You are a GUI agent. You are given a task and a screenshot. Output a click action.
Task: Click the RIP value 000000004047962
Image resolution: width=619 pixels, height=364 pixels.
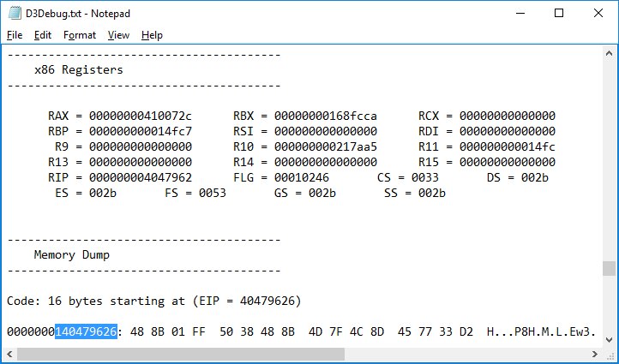click(x=140, y=177)
